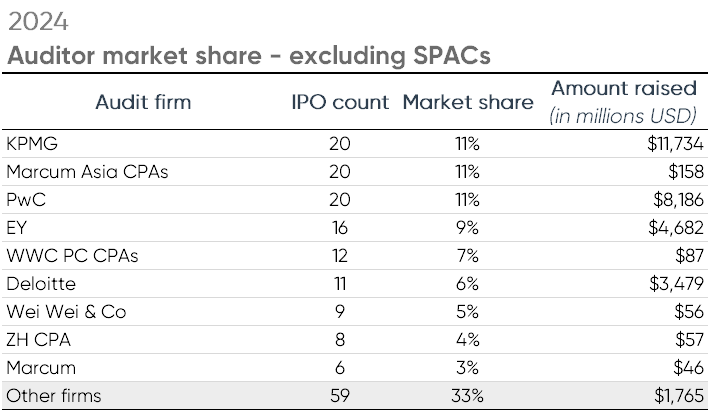Select the Deloitte firm name
The height and width of the screenshot is (418, 711).
tap(41, 284)
